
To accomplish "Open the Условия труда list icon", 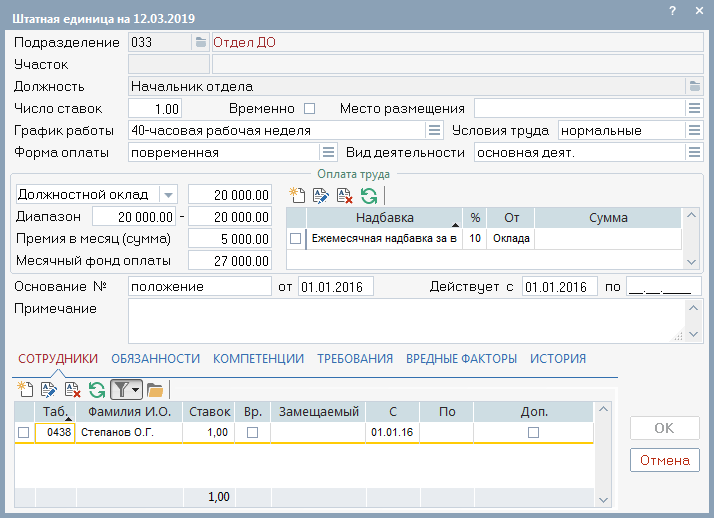I will [x=694, y=131].
